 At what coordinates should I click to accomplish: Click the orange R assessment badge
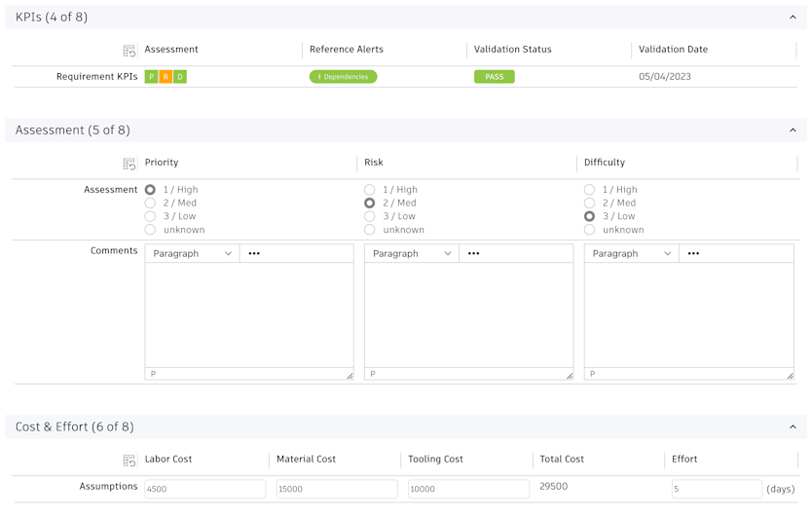(166, 77)
